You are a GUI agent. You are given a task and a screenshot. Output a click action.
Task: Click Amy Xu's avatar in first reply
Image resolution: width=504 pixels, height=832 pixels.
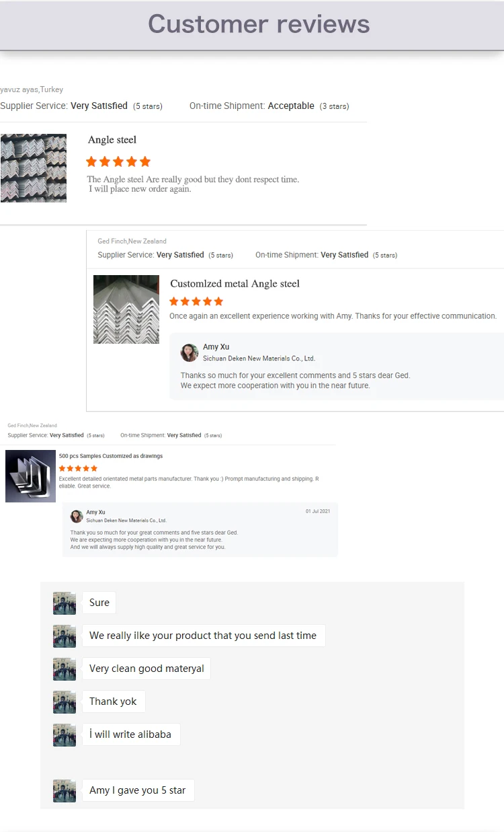[x=190, y=352]
